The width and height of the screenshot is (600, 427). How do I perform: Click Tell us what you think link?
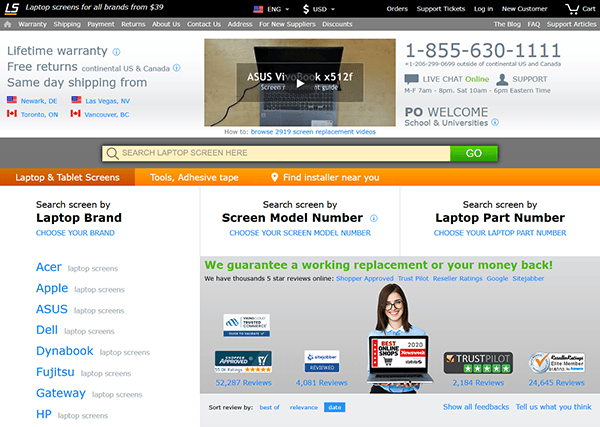(553, 407)
